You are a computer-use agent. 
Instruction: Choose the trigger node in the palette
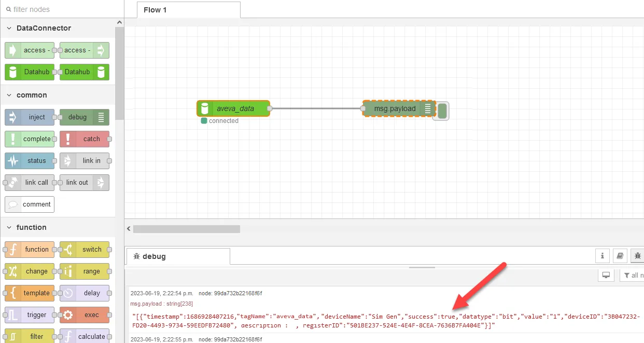point(30,315)
